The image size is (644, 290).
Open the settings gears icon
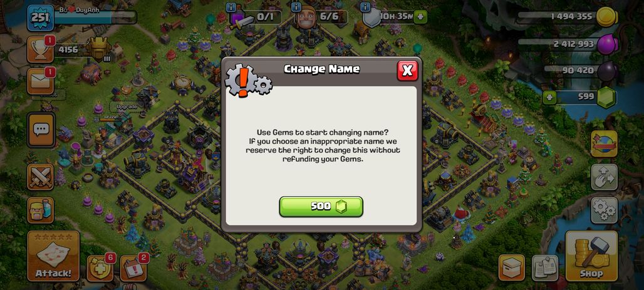(x=604, y=210)
